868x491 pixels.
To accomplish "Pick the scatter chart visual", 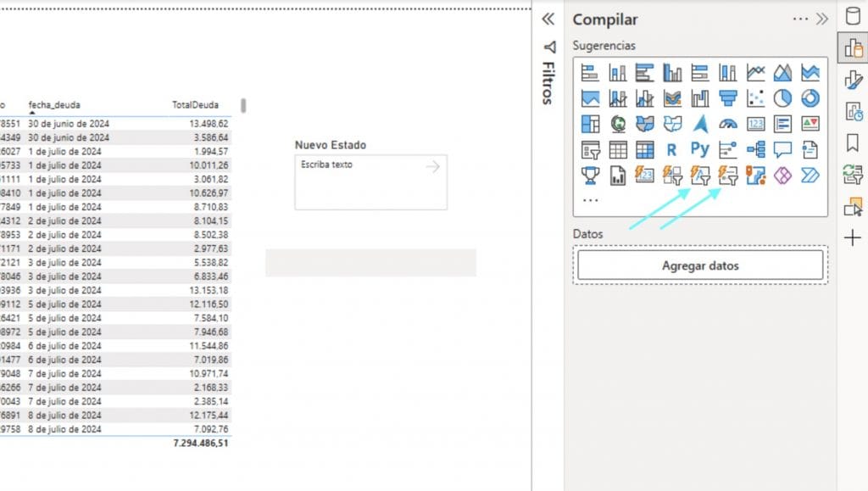I will 755,98.
